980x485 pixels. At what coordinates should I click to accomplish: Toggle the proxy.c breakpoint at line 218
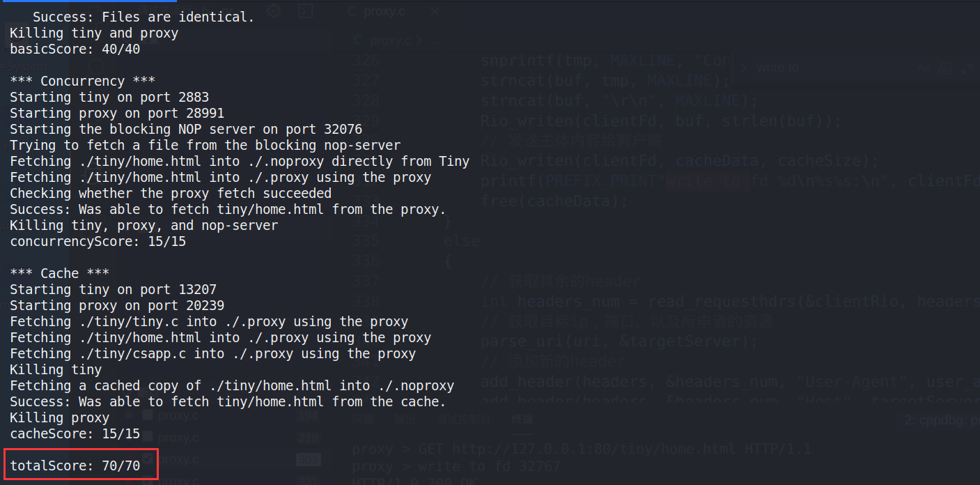pos(148,438)
